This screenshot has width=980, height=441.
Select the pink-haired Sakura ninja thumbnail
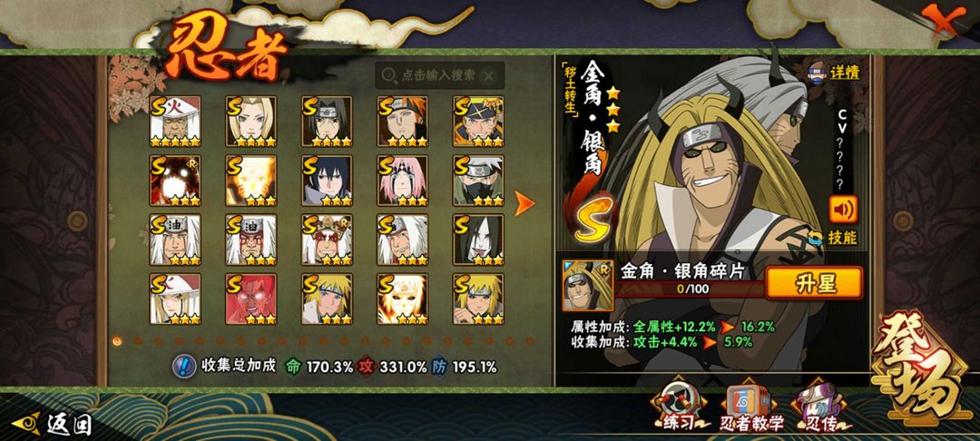[403, 181]
